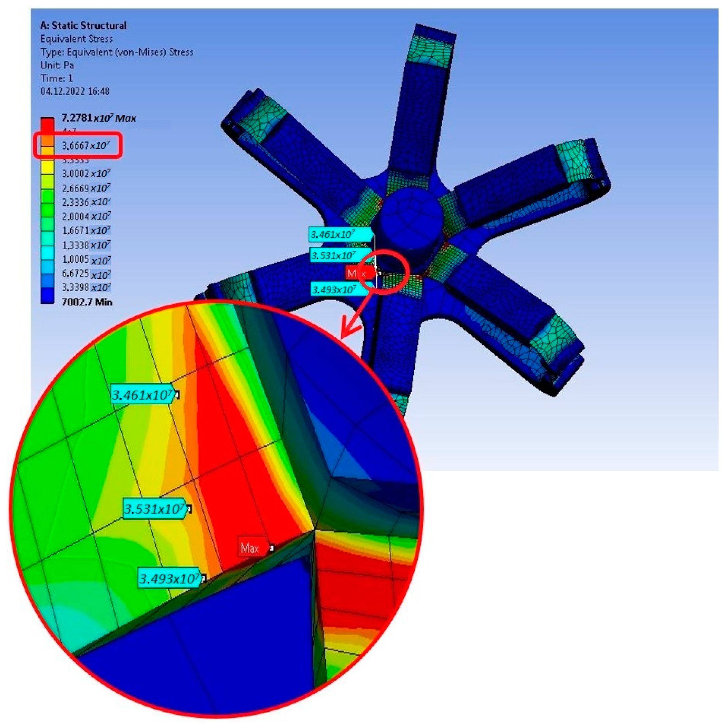726x728 pixels.
Task: Select the 7.2781x10⁷ Max legend value
Action: (99, 118)
